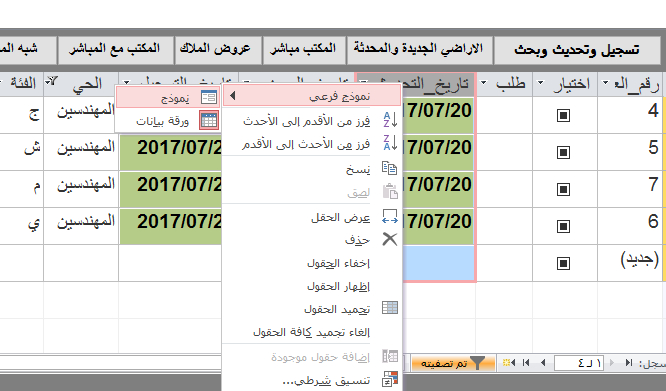Jump to last record navigation arrow
666x391 pixels.
click(x=526, y=363)
